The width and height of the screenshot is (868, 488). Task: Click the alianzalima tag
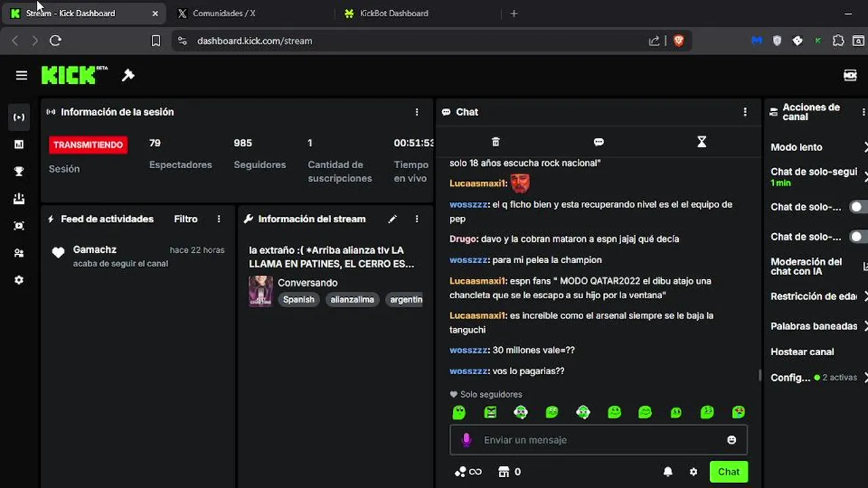pos(352,300)
